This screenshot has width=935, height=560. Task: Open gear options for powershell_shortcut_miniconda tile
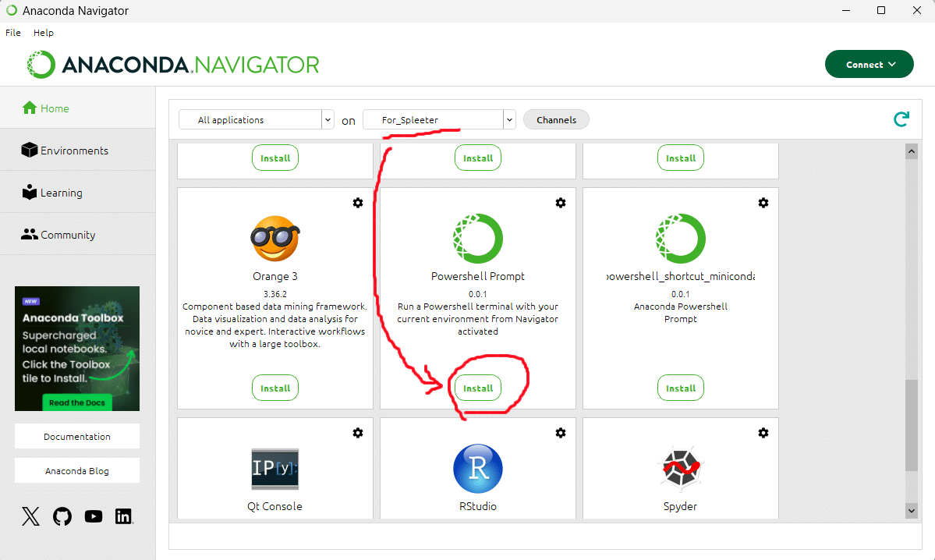point(763,203)
